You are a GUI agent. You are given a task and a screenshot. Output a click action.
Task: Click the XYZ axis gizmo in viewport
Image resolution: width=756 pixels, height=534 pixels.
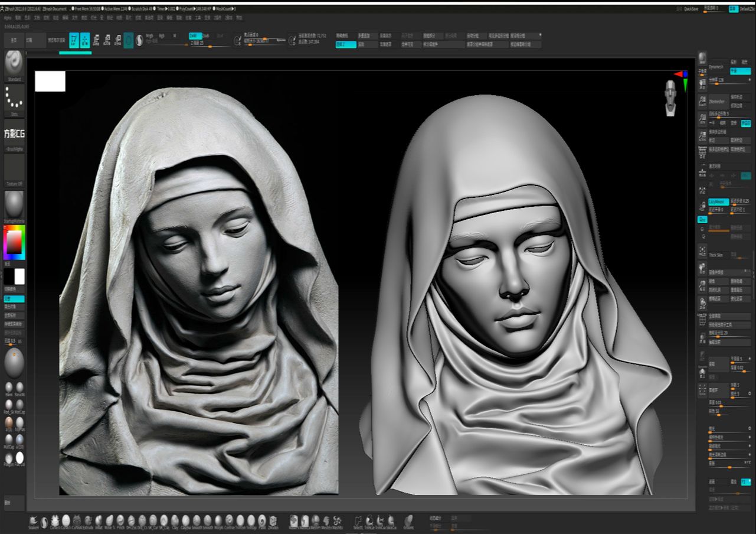pyautogui.click(x=682, y=80)
